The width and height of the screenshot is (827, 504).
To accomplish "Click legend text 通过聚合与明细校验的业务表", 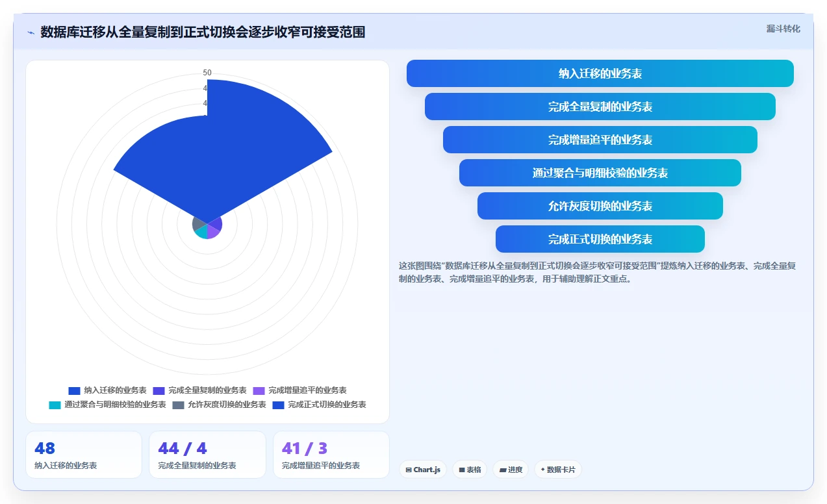I will pos(115,405).
